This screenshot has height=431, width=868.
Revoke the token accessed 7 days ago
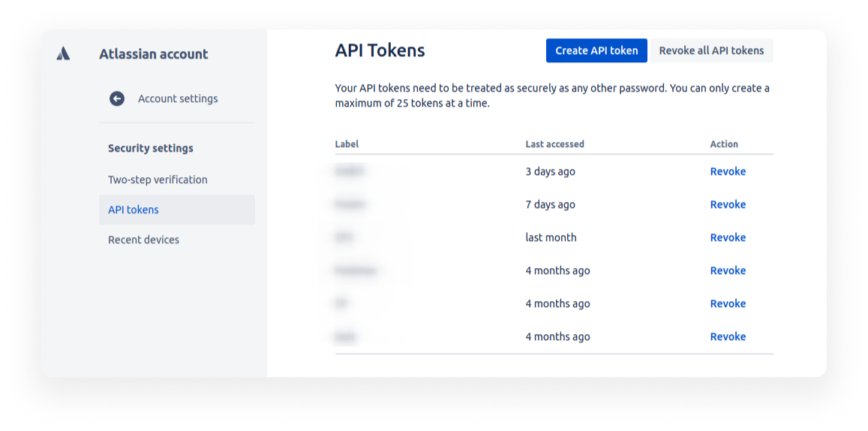click(x=728, y=204)
